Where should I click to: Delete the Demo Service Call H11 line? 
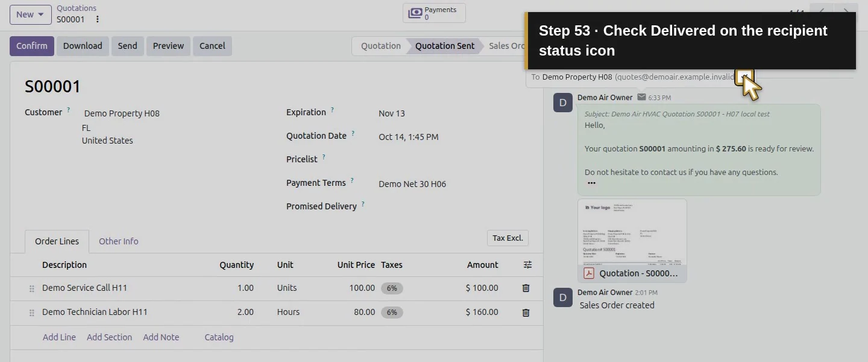pyautogui.click(x=526, y=288)
